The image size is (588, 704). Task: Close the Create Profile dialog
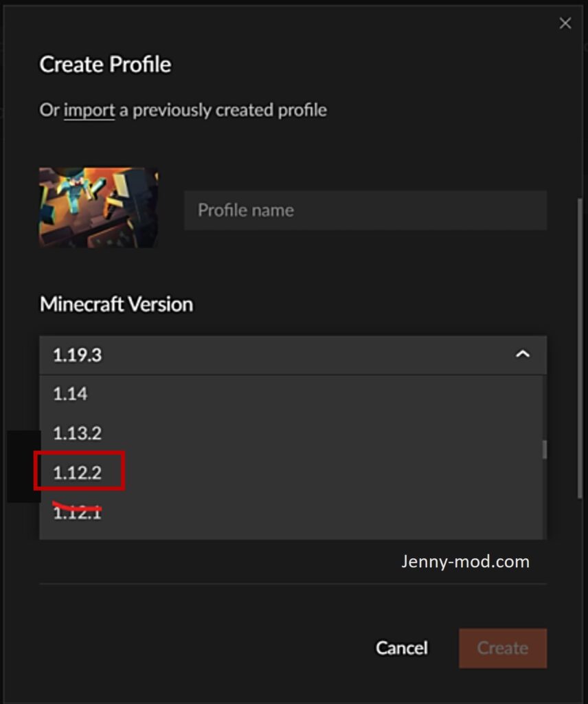(x=565, y=23)
